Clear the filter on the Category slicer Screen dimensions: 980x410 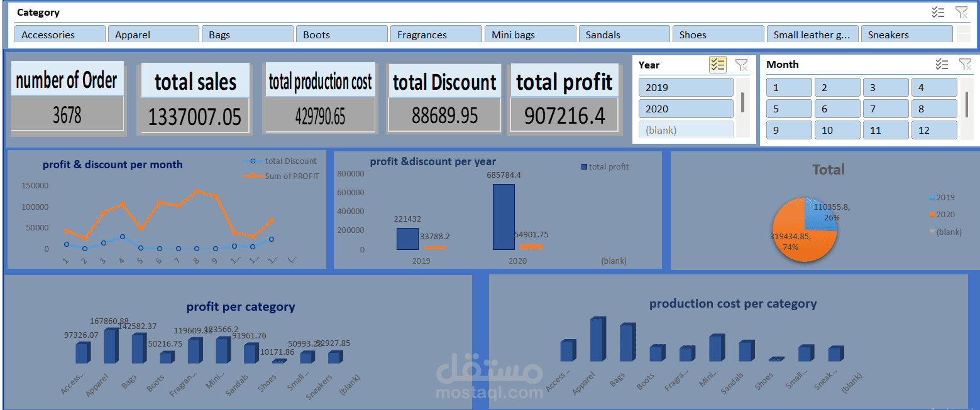coord(961,12)
